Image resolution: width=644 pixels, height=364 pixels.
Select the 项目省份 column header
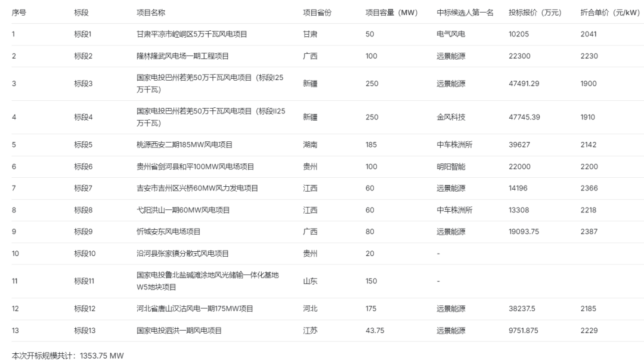(317, 13)
